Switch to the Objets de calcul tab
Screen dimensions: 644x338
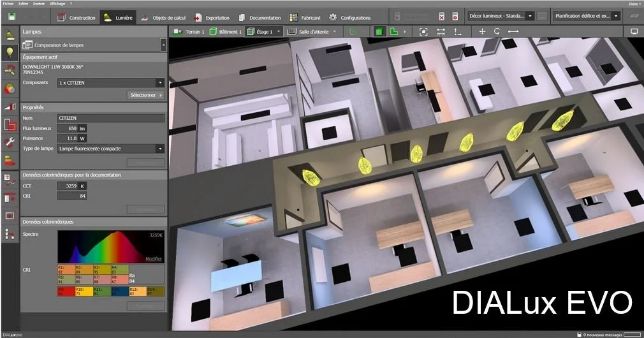(163, 18)
